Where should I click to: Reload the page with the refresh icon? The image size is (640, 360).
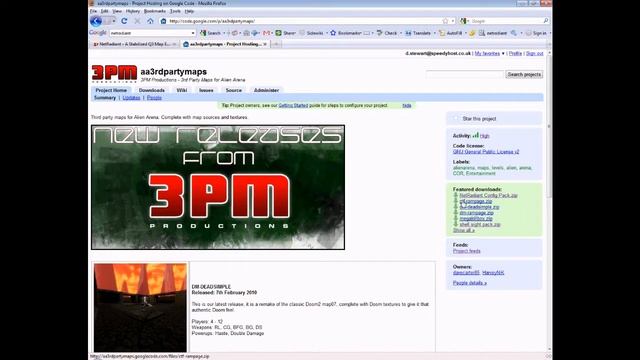click(124, 21)
